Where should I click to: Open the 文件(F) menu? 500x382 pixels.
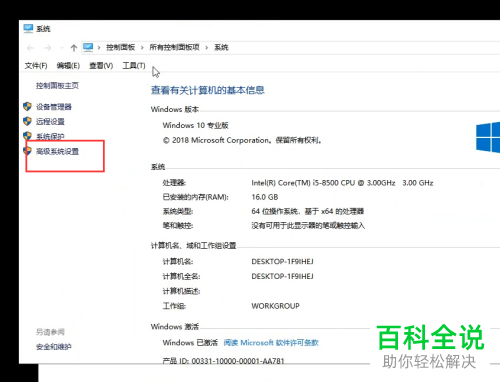36,66
